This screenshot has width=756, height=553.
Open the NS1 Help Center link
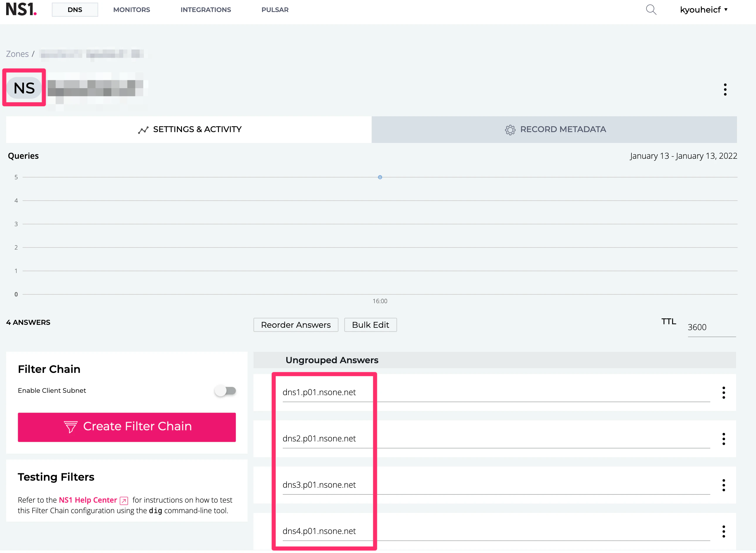coord(88,500)
